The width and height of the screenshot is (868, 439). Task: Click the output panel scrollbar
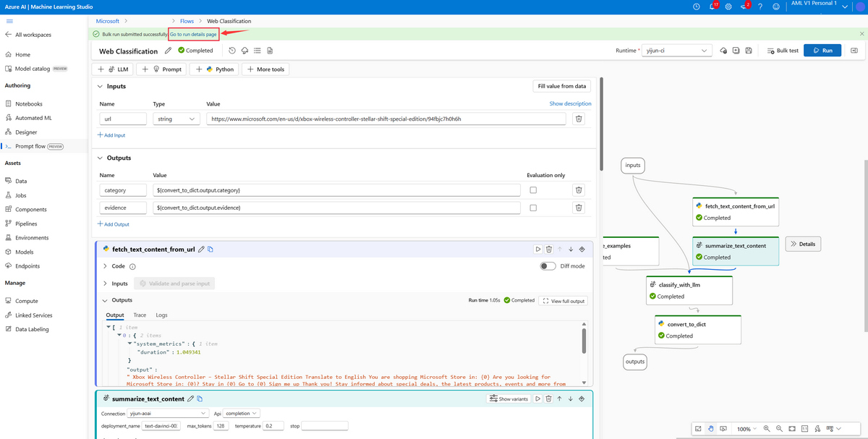click(x=584, y=341)
